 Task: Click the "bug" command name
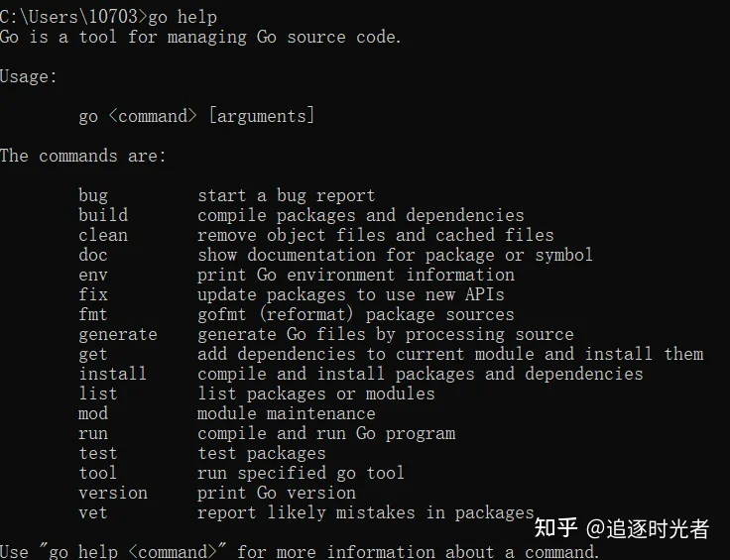click(x=93, y=195)
